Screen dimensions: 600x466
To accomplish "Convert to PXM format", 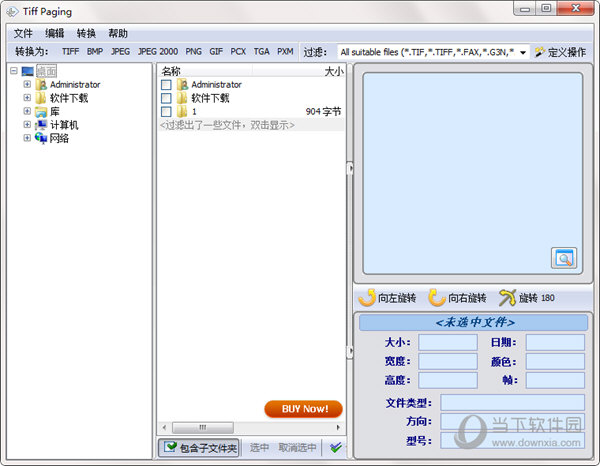I will tap(285, 52).
